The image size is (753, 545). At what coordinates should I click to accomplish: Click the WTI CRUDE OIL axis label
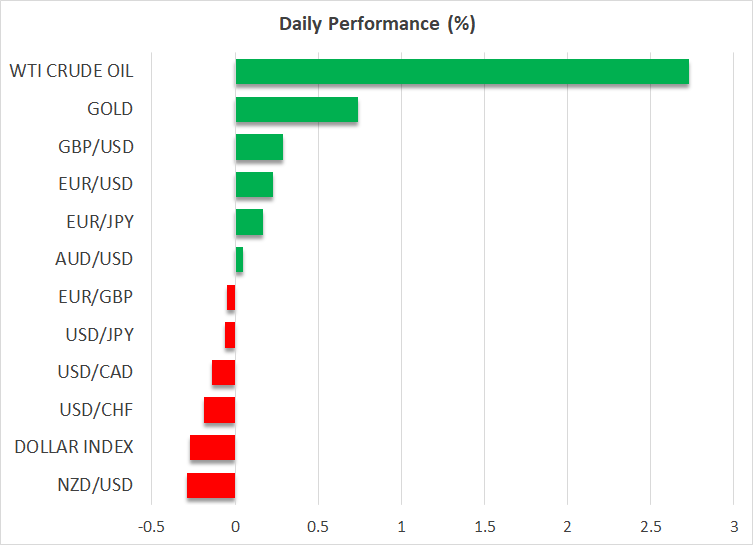click(x=71, y=72)
